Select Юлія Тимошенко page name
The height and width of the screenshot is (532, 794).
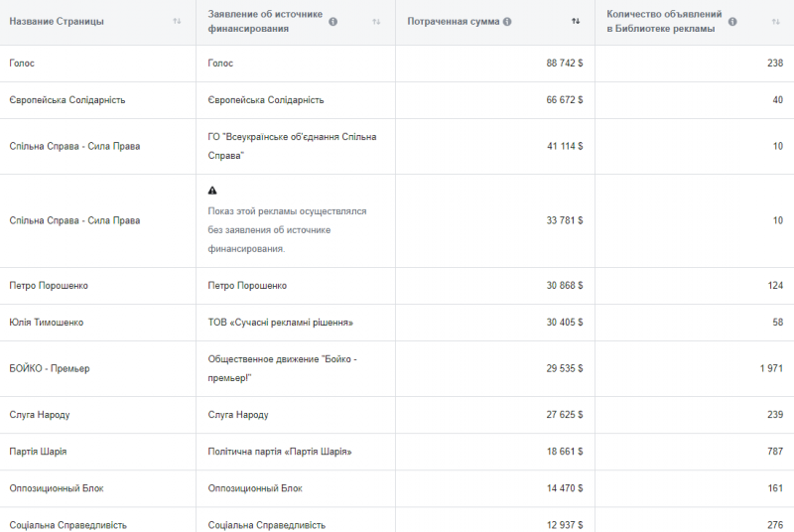click(x=47, y=323)
